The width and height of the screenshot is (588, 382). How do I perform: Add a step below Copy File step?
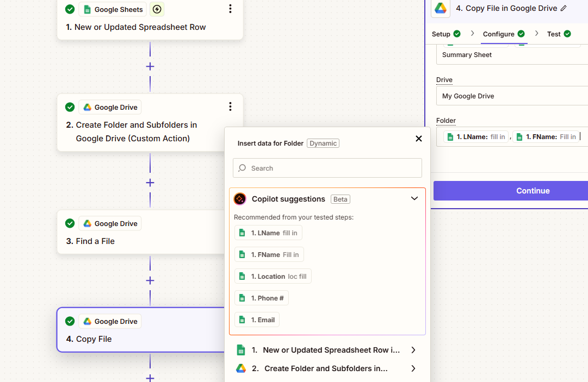[x=150, y=378]
